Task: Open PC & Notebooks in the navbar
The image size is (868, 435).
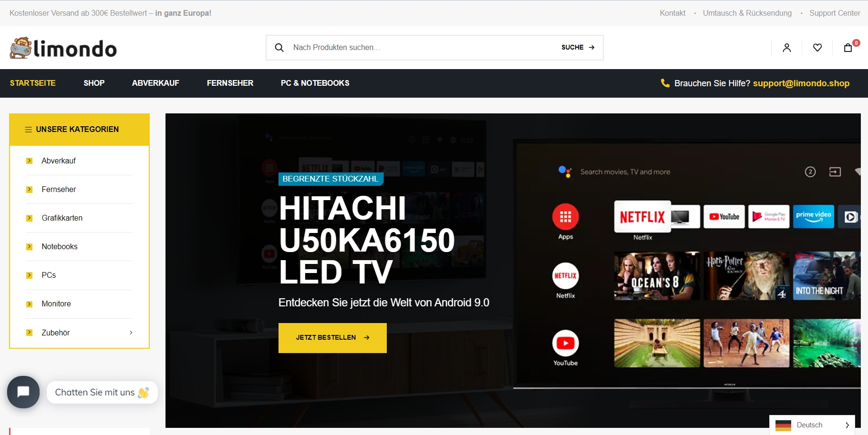Action: [315, 83]
